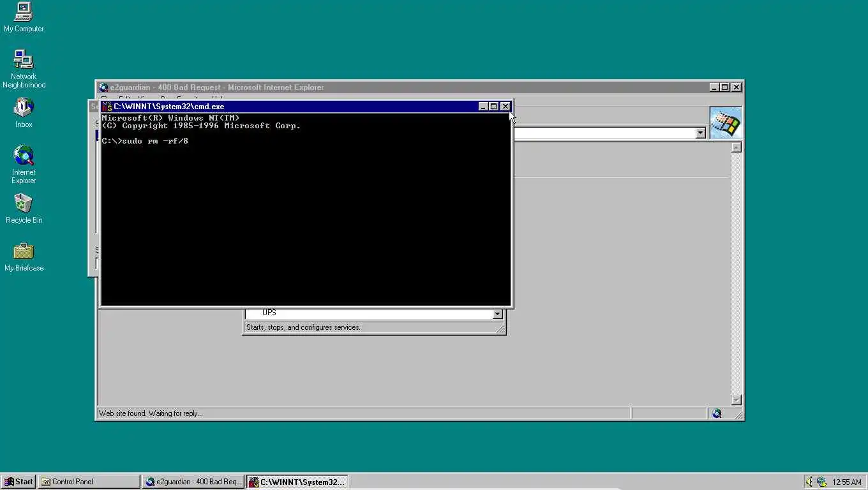Open the Start menu
This screenshot has height=490, width=868.
(x=18, y=482)
